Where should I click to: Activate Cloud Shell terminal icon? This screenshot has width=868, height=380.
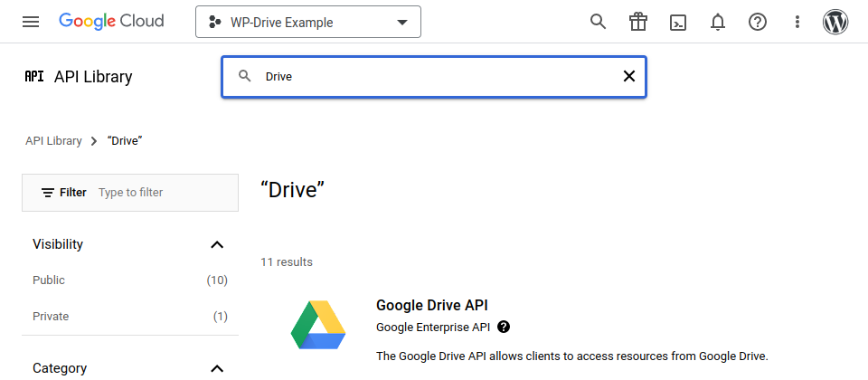pyautogui.click(x=678, y=22)
